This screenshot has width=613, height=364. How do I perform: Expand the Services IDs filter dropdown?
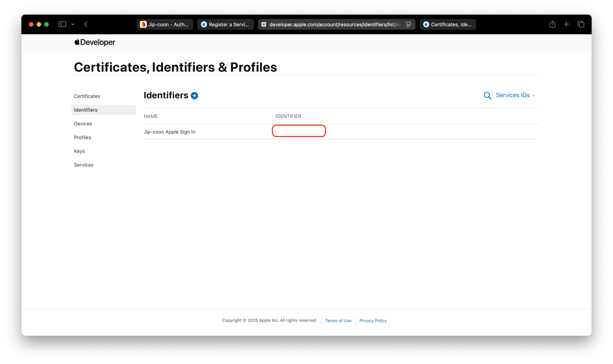[515, 95]
